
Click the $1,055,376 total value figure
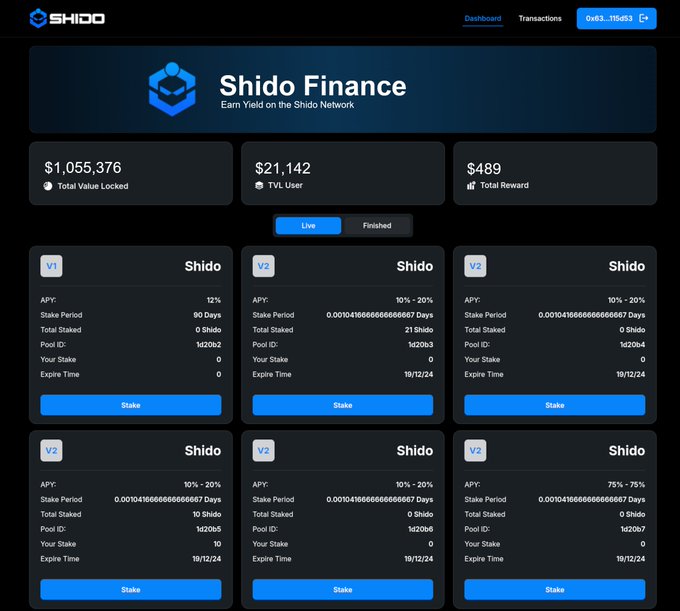(x=83, y=168)
